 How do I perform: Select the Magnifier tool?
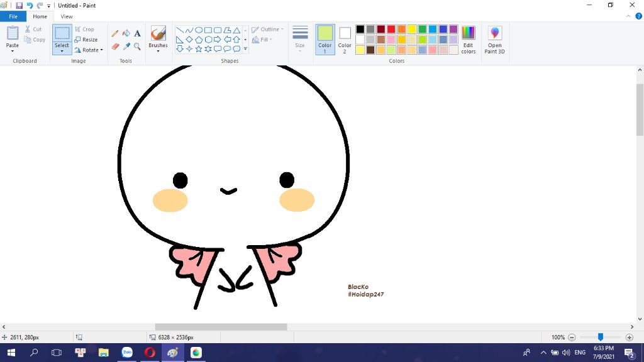click(137, 47)
